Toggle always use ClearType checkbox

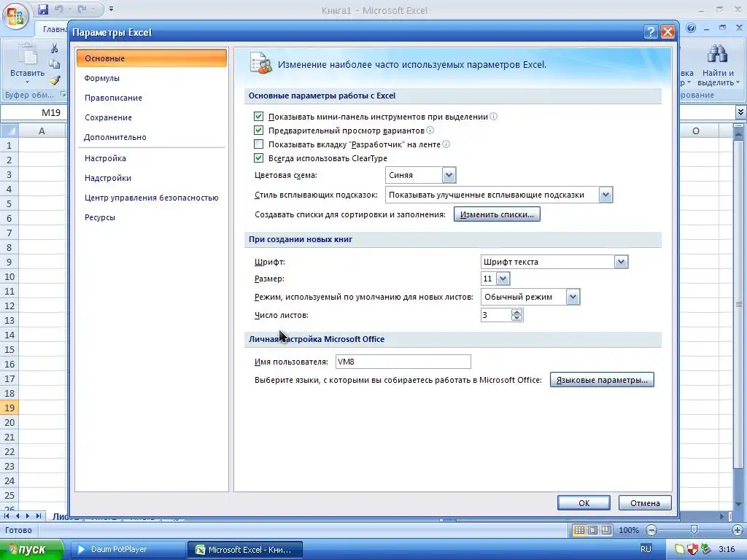259,157
